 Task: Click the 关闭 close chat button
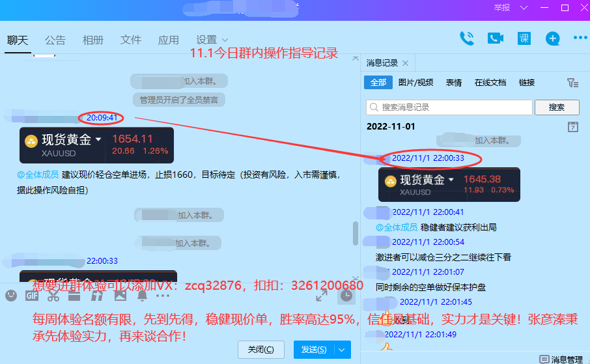[x=261, y=350]
